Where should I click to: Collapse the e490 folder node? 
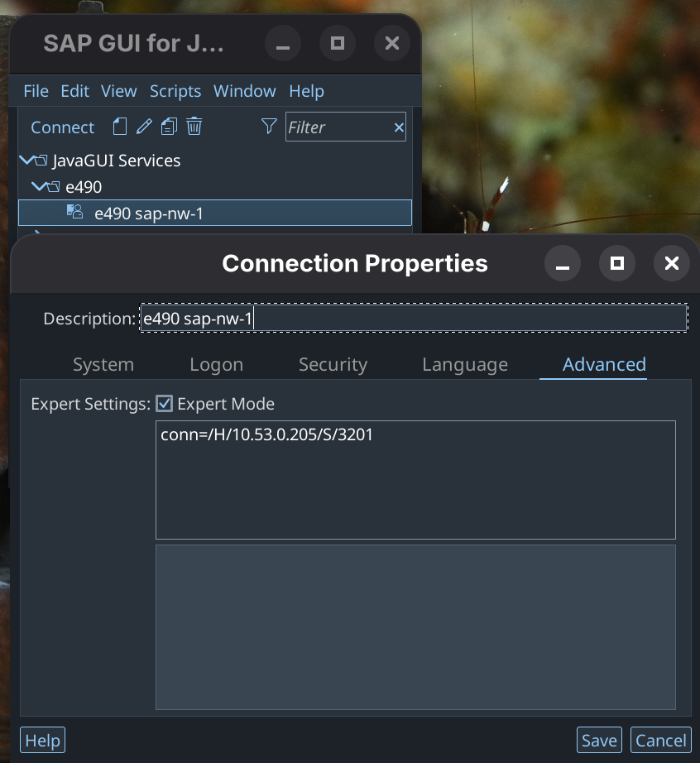pyautogui.click(x=39, y=186)
